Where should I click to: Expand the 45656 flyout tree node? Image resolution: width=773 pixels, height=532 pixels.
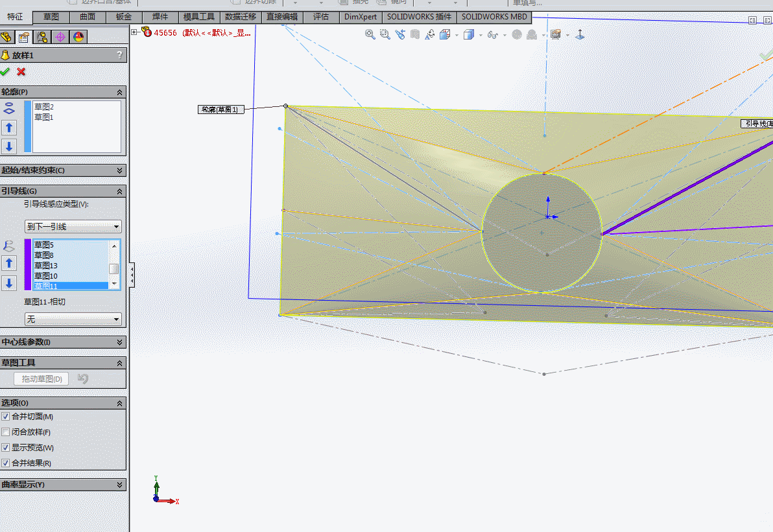[x=134, y=32]
